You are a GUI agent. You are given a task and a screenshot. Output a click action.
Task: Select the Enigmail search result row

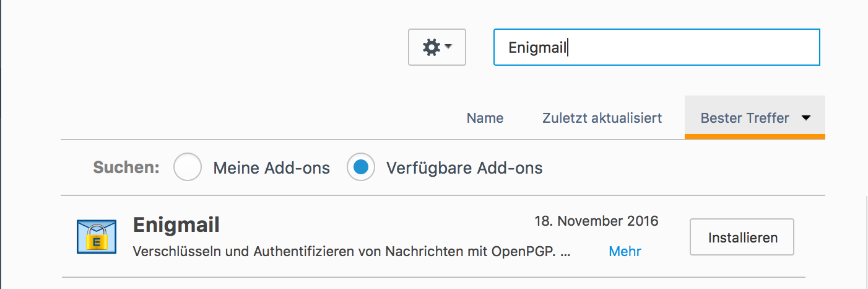pyautogui.click(x=433, y=236)
